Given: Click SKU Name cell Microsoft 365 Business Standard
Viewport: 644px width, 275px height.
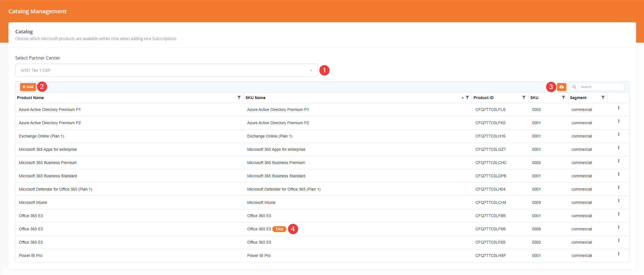Looking at the screenshot, I should pyautogui.click(x=276, y=176).
